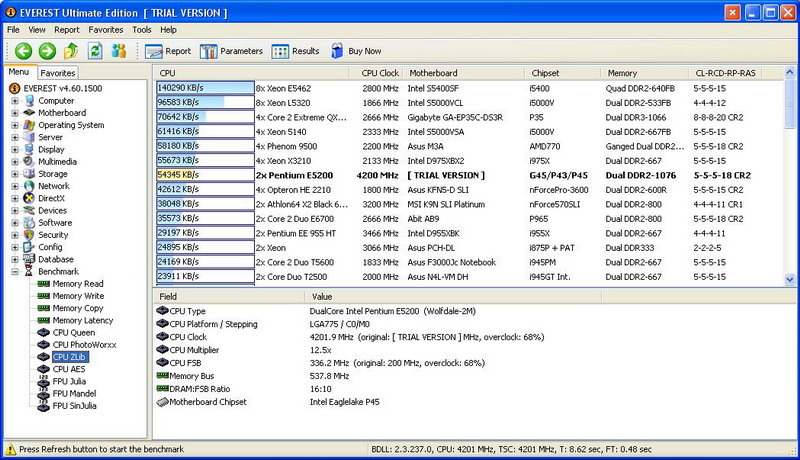Select the FPU Mandel benchmark
800x460 pixels.
(74, 394)
